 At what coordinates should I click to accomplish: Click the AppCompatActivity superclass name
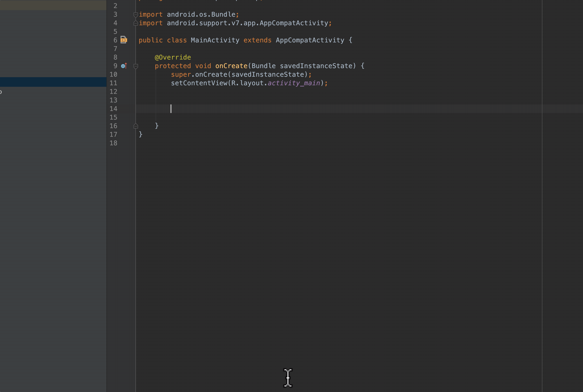310,40
